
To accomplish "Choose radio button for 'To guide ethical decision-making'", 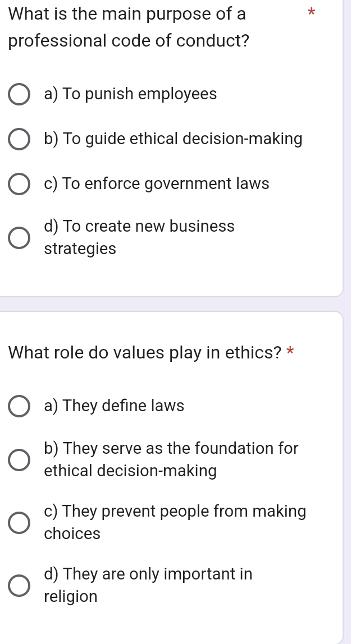I will (19, 140).
